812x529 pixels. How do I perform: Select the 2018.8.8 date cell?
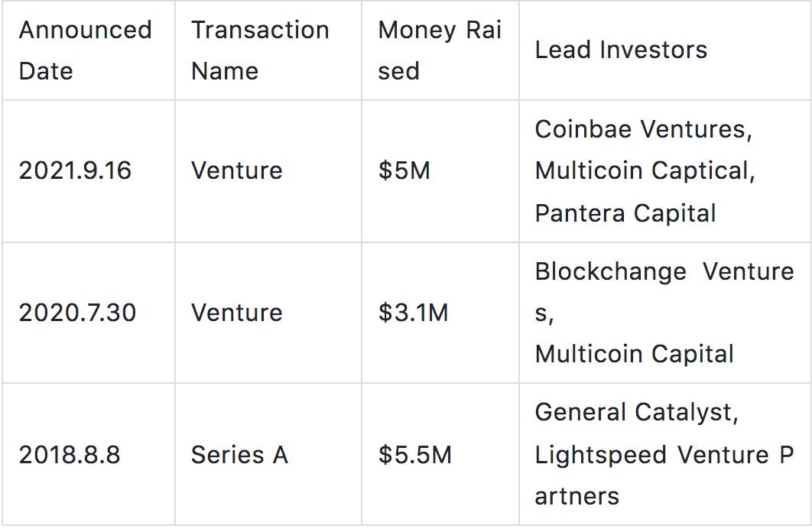coord(70,455)
